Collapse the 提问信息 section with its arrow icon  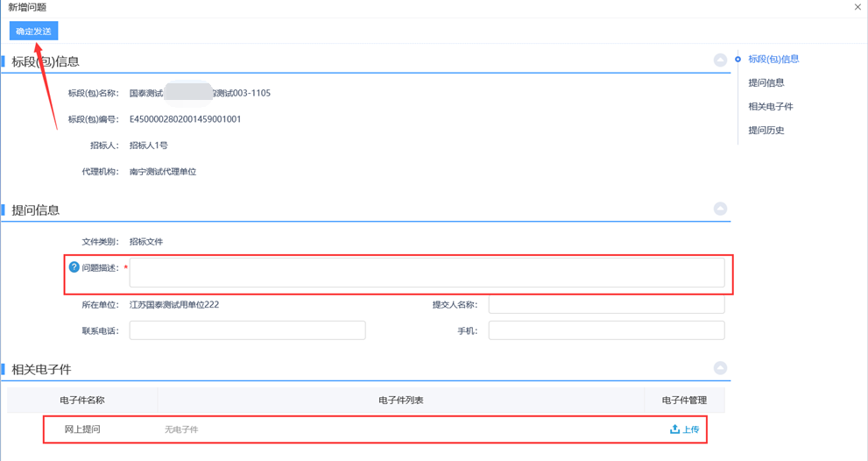[720, 209]
